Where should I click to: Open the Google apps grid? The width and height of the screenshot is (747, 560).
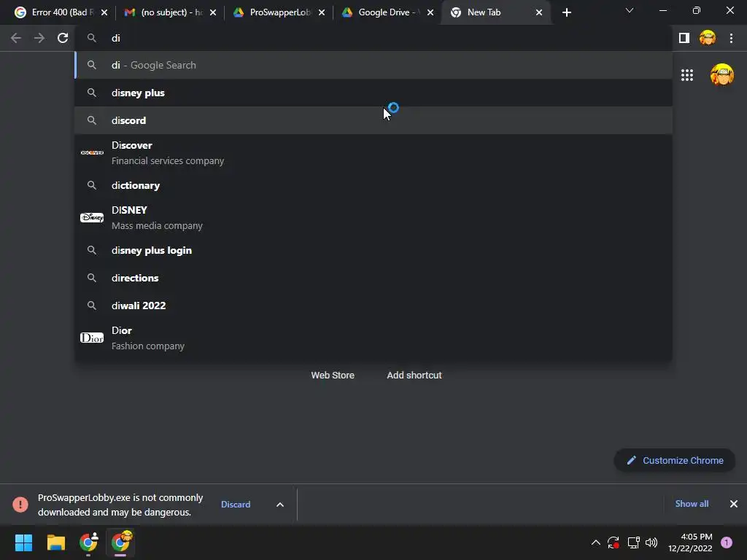click(x=687, y=75)
